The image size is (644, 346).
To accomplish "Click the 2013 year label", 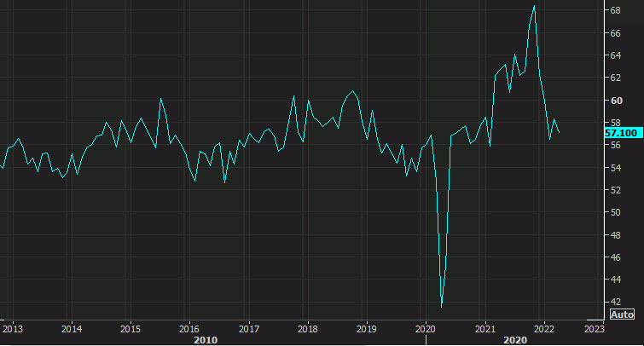I will pos(12,329).
